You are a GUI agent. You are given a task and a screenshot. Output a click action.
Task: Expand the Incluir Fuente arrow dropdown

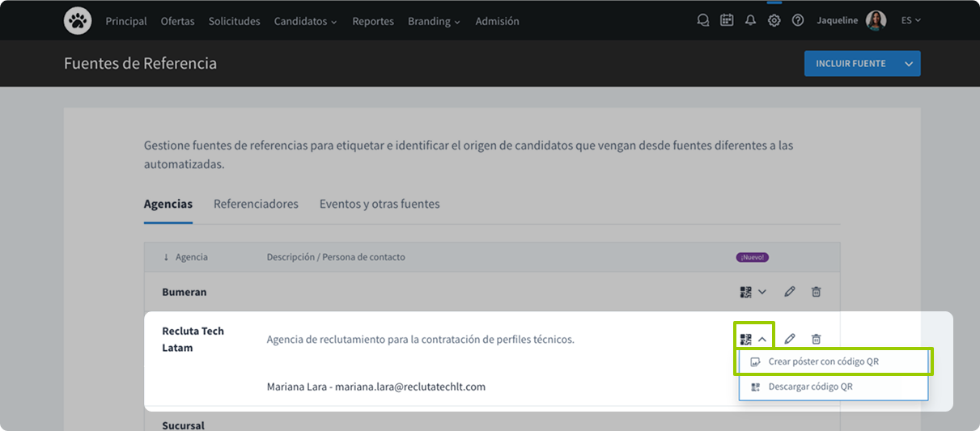[x=909, y=63]
